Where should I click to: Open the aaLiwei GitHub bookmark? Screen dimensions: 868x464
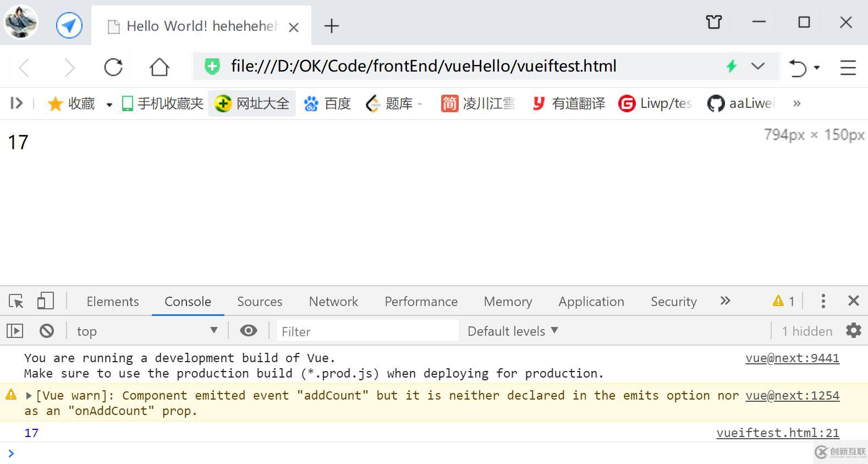(x=741, y=103)
